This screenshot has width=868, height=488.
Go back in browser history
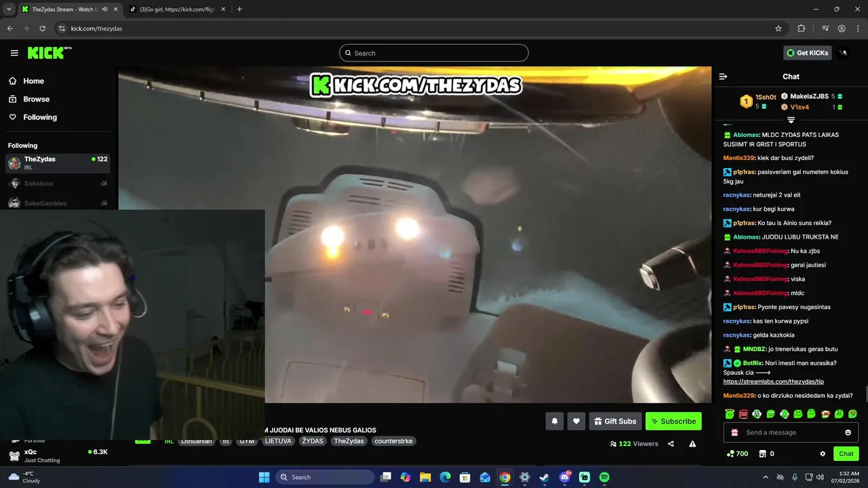pos(9,28)
